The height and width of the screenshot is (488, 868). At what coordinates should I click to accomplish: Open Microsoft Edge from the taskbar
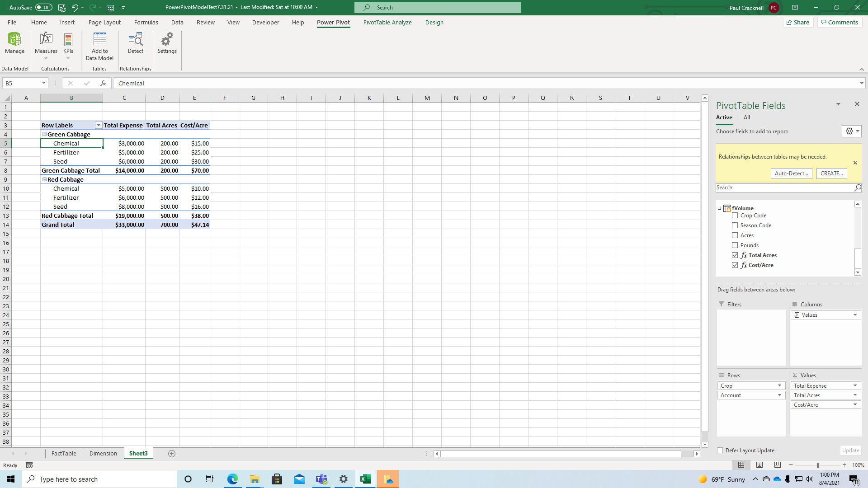232,479
